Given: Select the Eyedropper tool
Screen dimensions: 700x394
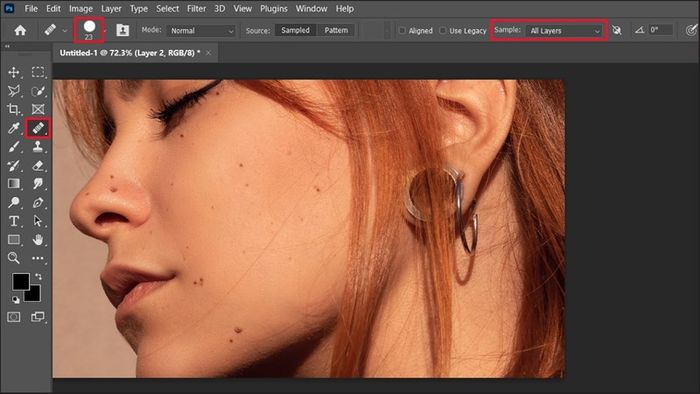Looking at the screenshot, I should pos(14,129).
